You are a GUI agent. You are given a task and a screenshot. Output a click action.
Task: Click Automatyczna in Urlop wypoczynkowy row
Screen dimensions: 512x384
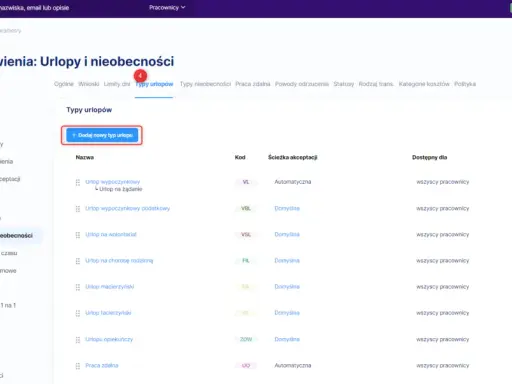point(293,182)
